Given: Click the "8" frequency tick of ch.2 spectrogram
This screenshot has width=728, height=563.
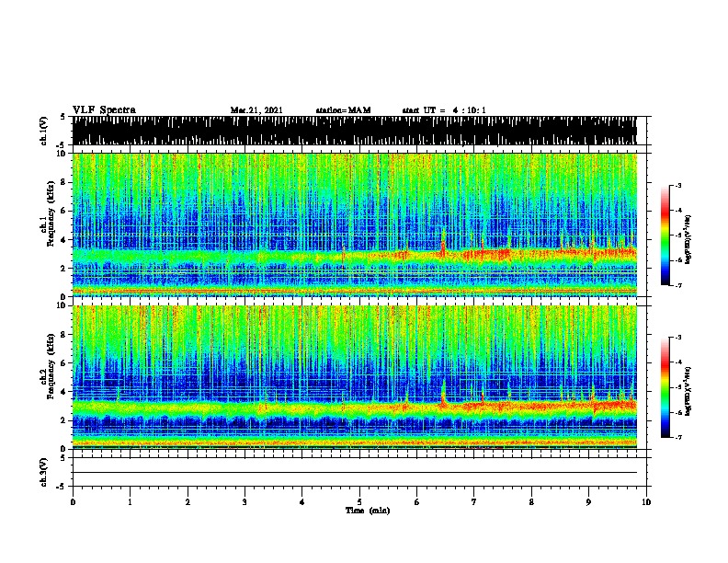Looking at the screenshot, I should point(64,335).
